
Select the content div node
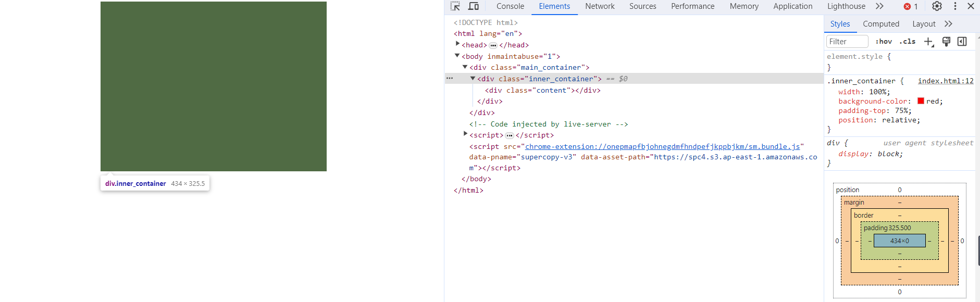coord(542,90)
